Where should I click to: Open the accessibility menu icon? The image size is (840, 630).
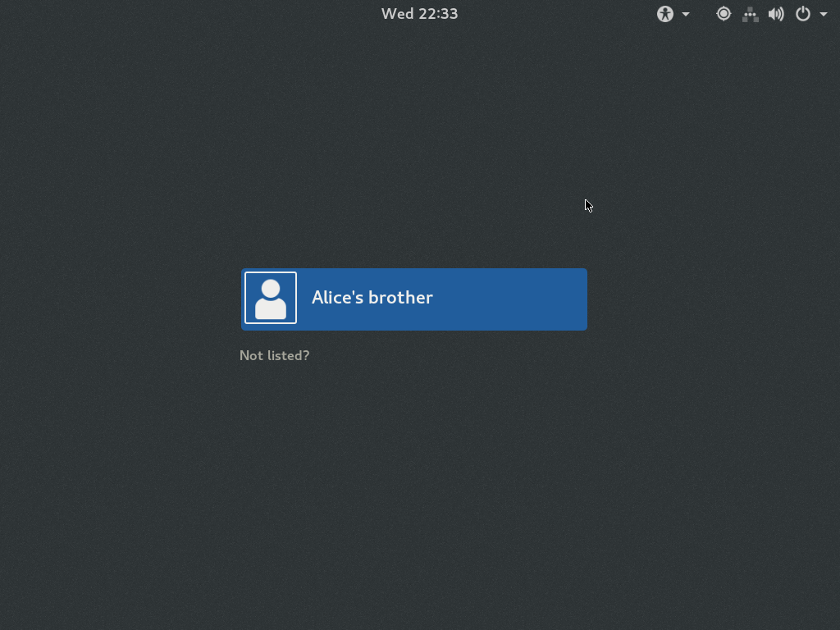coord(664,14)
